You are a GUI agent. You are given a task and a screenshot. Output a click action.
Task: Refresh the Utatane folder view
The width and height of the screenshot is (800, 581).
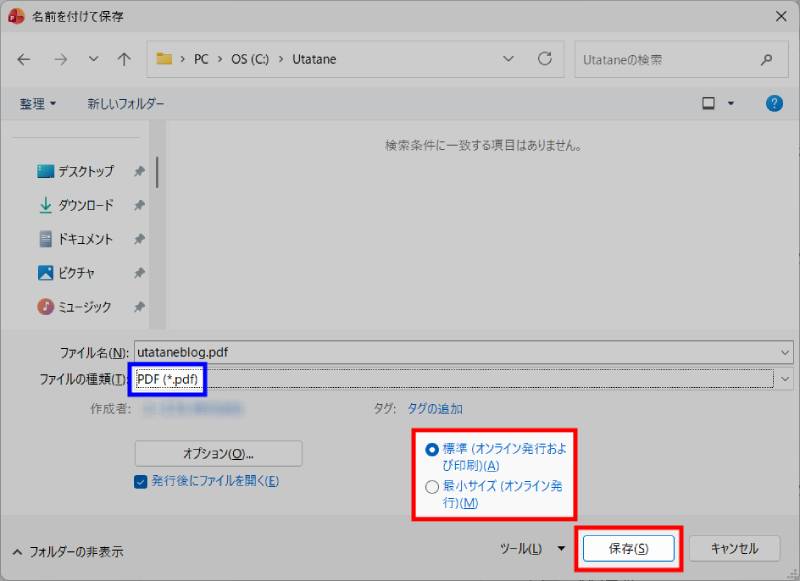(545, 59)
